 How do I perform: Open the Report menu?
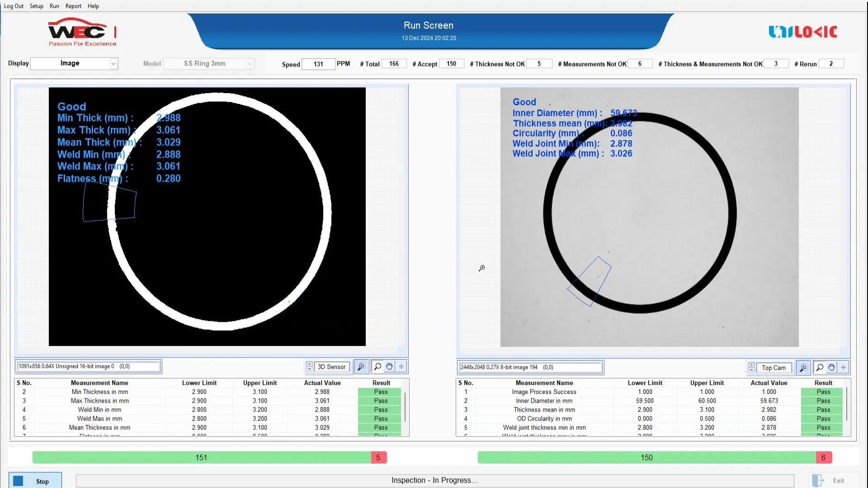73,6
